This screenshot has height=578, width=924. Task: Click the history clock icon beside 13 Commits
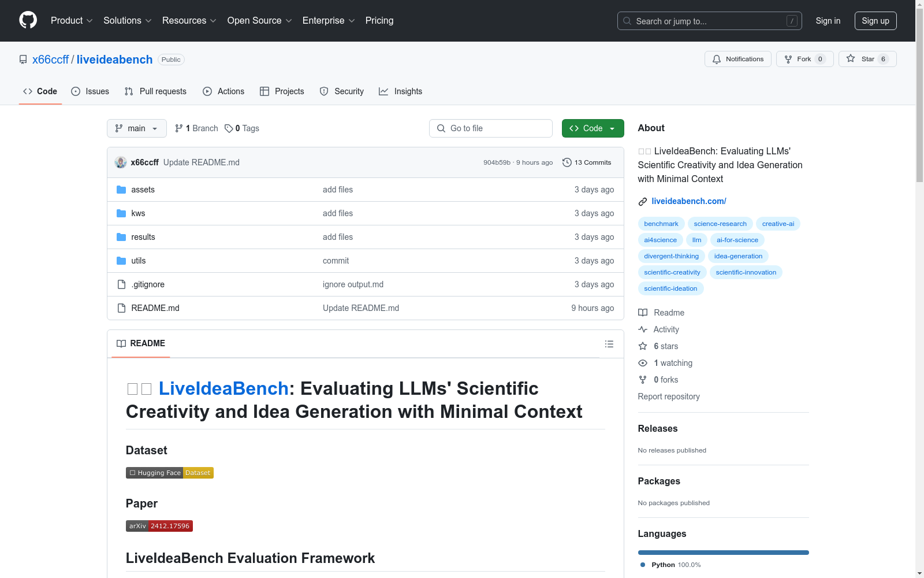[567, 162]
